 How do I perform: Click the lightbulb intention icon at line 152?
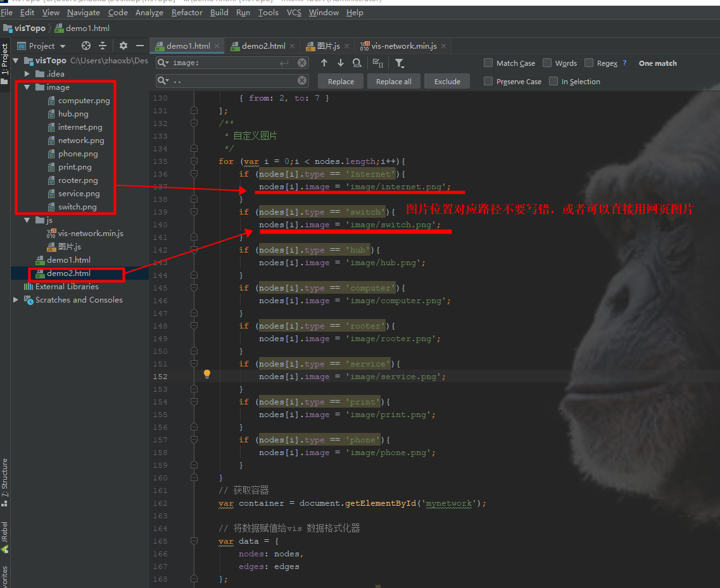tap(207, 373)
